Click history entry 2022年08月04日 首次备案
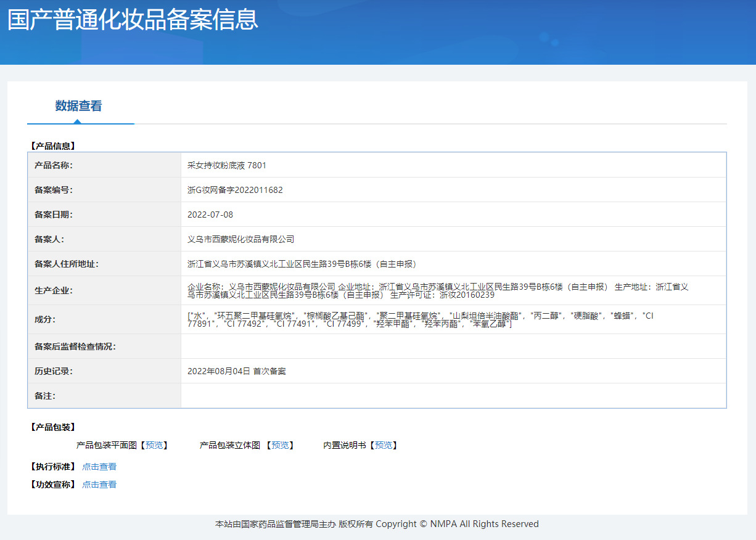Screen dimensions: 756x540 point(237,371)
